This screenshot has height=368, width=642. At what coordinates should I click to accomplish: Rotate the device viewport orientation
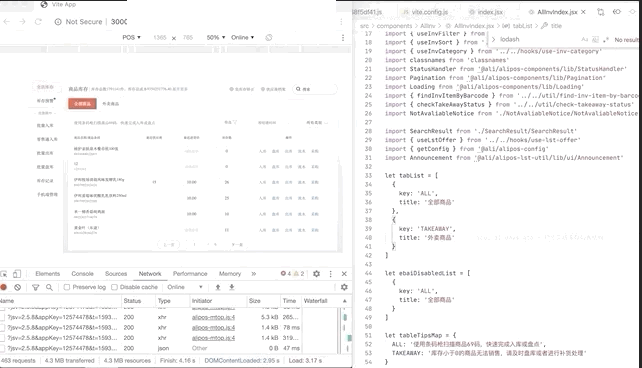(269, 37)
